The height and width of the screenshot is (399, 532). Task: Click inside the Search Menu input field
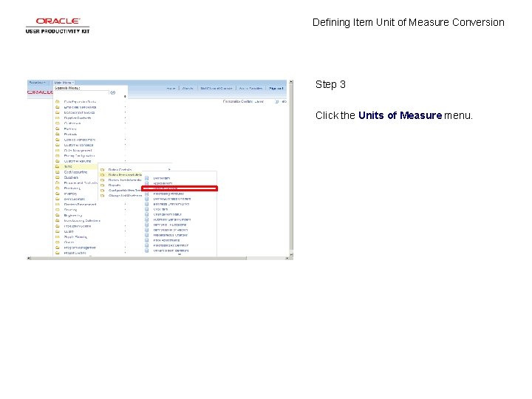click(81, 92)
